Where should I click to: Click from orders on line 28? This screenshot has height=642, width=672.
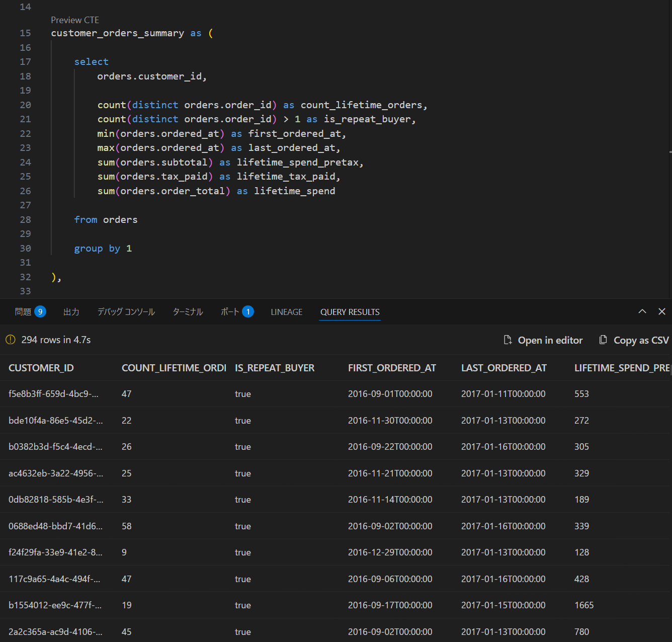coord(106,220)
